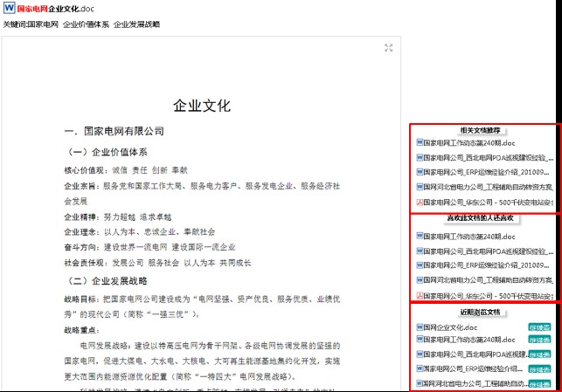Screen dimensions: 562x392
Task: Click the green button beside 国网河北省电力公司 in 近期浏览文档
Action: [x=539, y=384]
